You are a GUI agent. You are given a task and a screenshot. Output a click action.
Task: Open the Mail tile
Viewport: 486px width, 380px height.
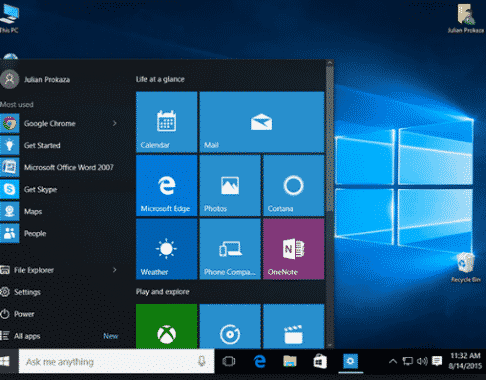[262, 122]
